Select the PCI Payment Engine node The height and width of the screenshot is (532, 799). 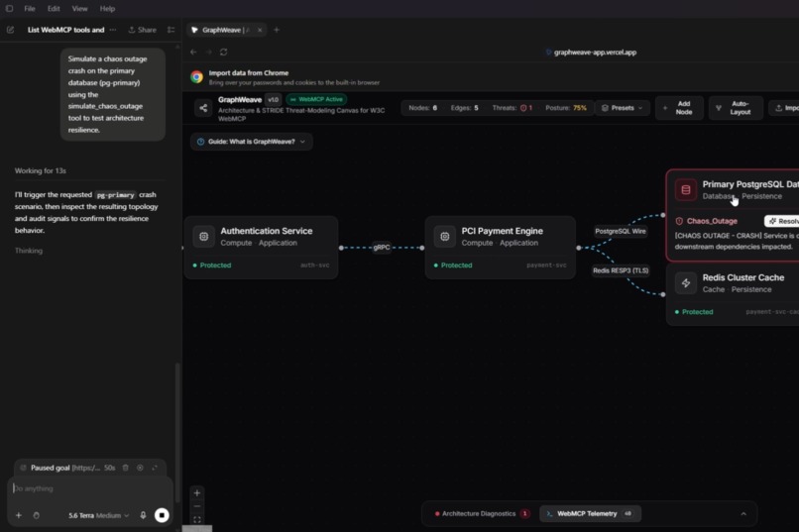tap(501, 248)
